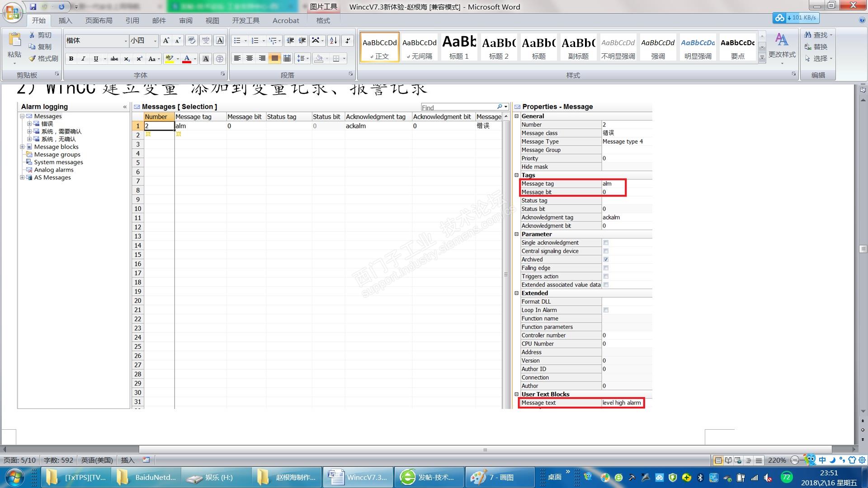Switch to the 审阅 tab
The image size is (868, 488).
[x=185, y=21]
